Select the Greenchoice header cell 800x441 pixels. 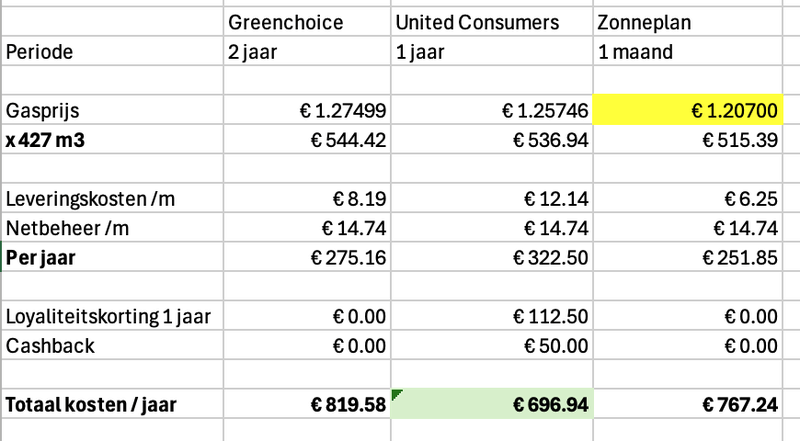307,22
